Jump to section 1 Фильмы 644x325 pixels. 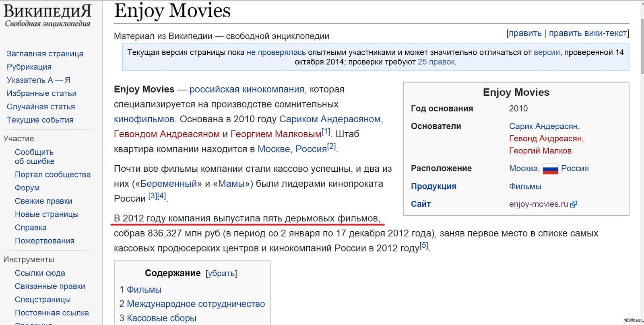(140, 290)
